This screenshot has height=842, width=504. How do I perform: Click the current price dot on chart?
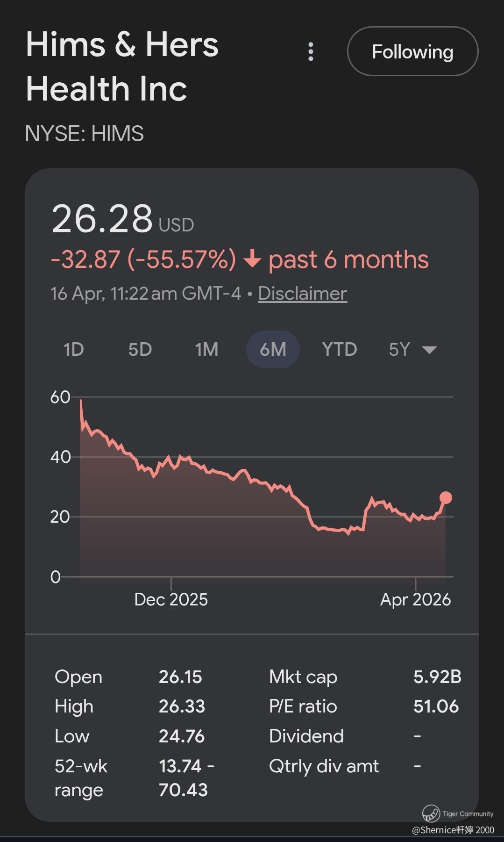coord(446,497)
